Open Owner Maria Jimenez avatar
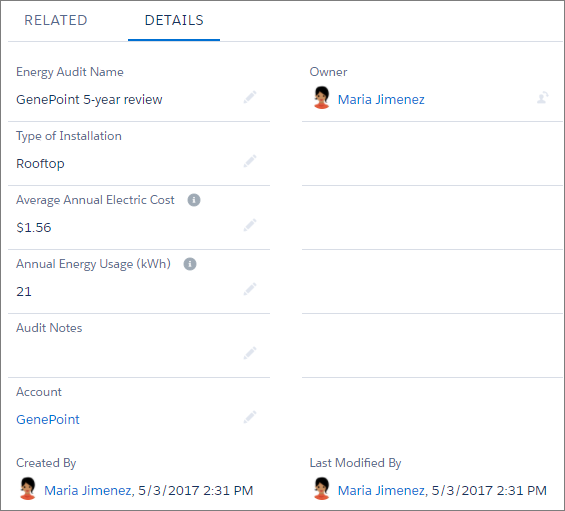This screenshot has height=511, width=565. (x=321, y=97)
